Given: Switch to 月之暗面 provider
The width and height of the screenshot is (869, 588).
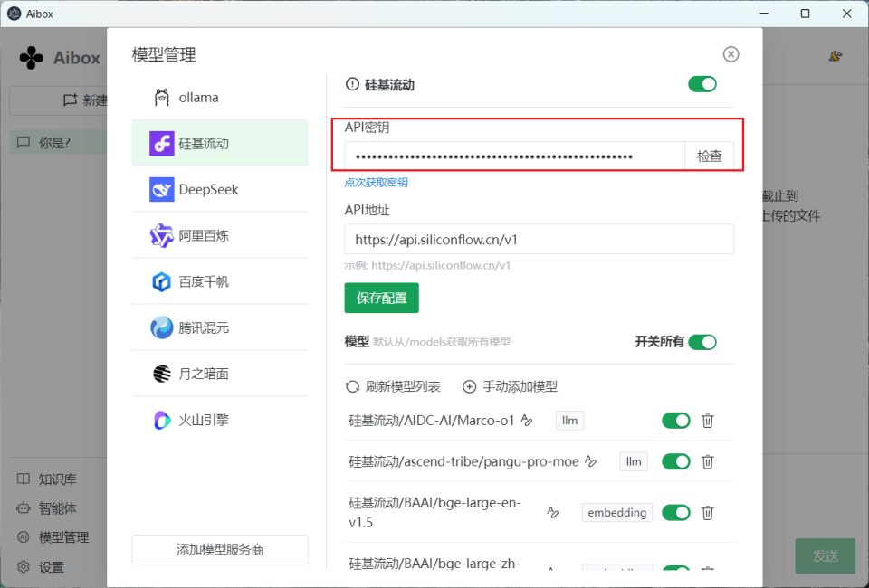Looking at the screenshot, I should click(x=220, y=374).
